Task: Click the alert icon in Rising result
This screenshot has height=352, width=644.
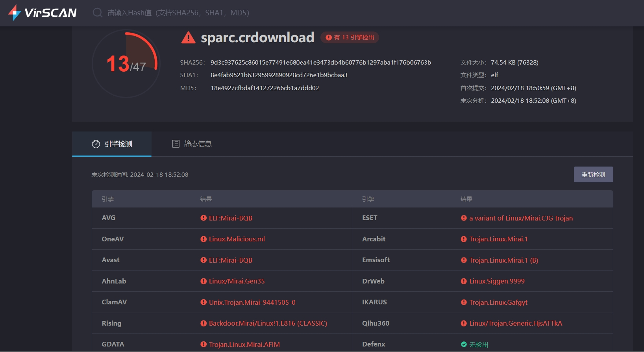Action: [204, 323]
